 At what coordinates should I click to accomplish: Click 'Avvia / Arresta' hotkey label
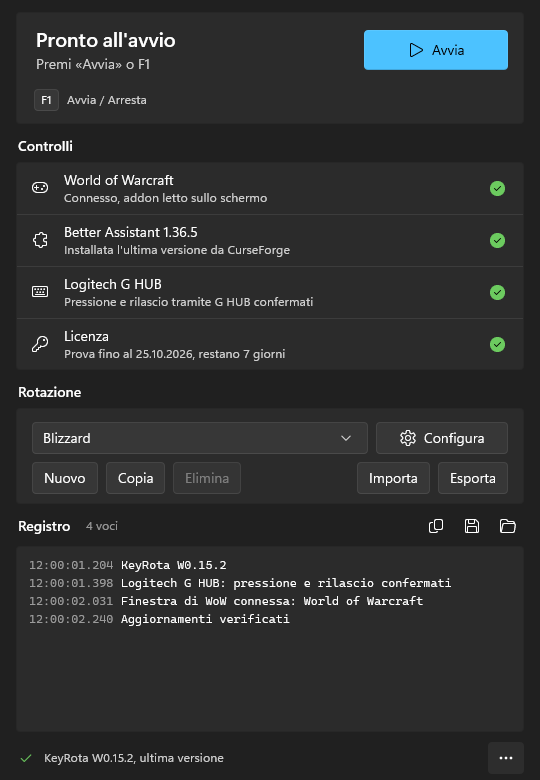click(107, 100)
